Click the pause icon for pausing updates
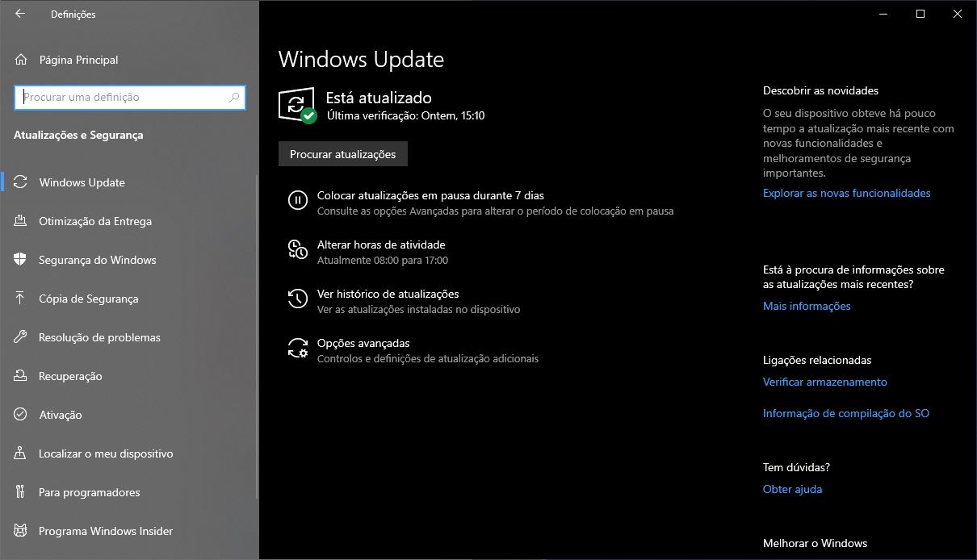977x560 pixels. pyautogui.click(x=298, y=200)
